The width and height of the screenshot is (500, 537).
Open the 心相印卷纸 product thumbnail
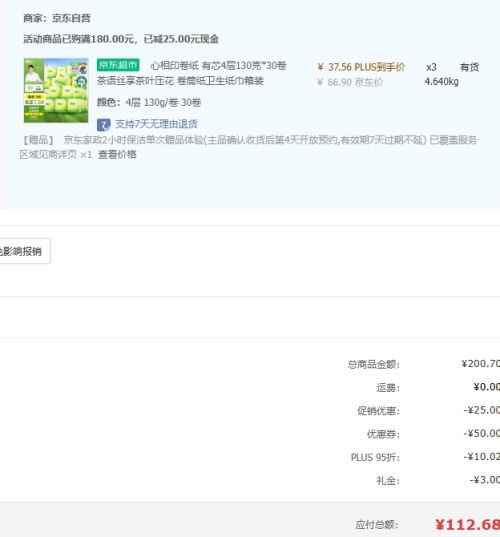[56, 90]
